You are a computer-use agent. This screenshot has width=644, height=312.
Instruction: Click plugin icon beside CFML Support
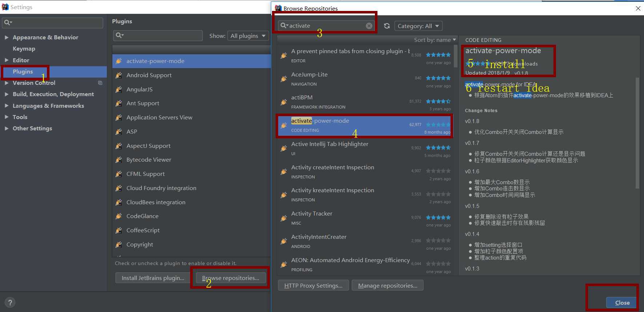[x=119, y=174]
